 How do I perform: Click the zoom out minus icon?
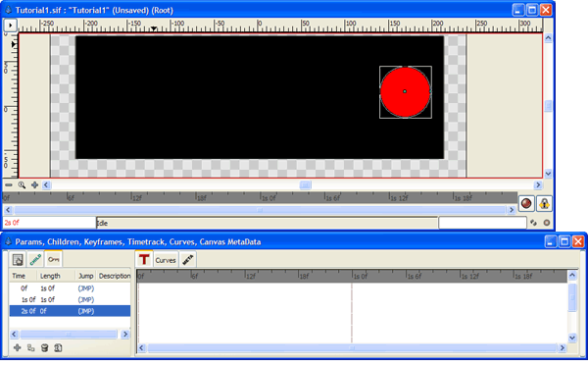pos(9,185)
